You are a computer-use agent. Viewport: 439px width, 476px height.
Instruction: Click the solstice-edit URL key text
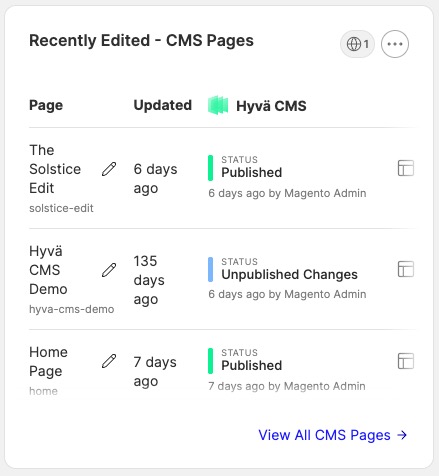click(x=61, y=208)
